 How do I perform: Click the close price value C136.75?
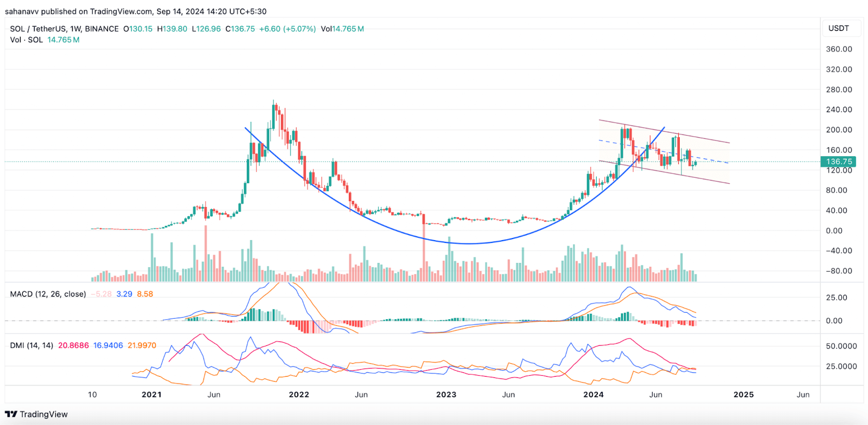pos(240,29)
